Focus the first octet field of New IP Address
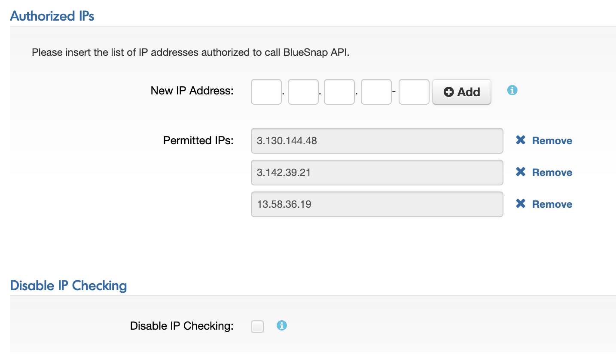Screen dimensions: 616x364 coord(266,92)
